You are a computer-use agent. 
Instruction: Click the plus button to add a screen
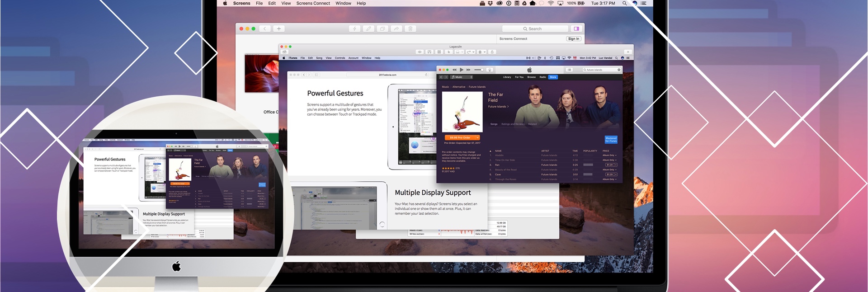coord(279,28)
